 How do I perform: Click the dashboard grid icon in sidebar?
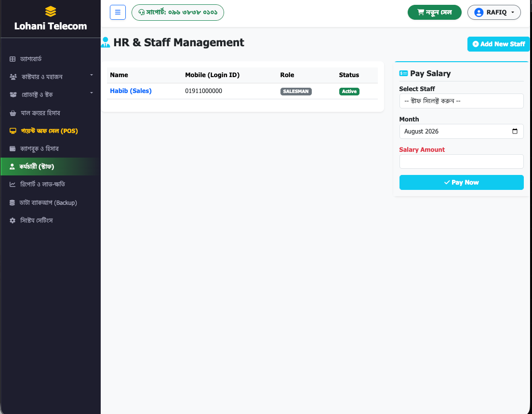(x=13, y=59)
